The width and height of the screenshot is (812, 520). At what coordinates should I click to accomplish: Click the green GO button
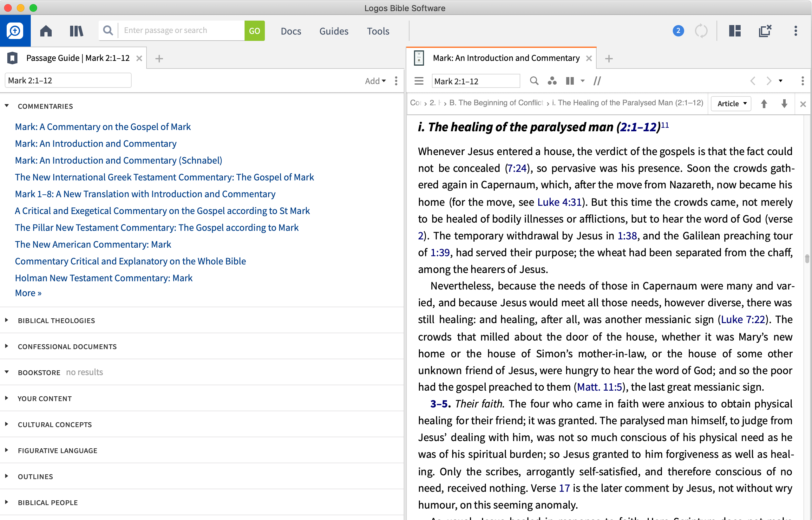254,31
